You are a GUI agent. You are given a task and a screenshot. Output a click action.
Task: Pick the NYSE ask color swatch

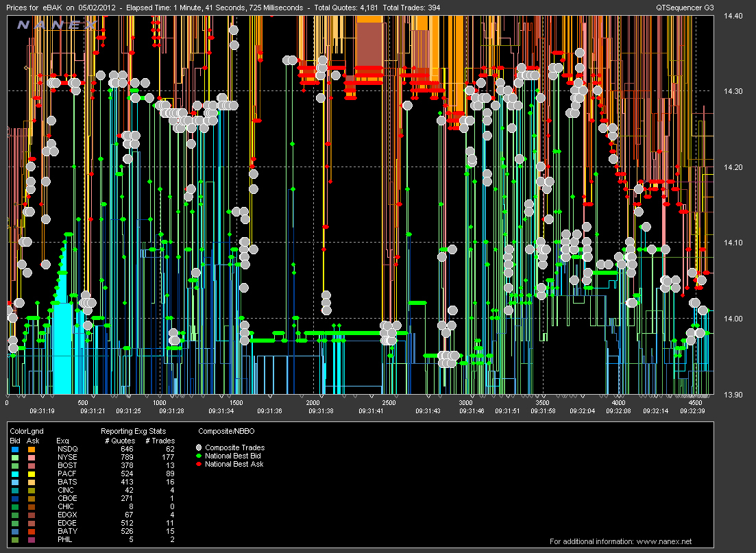(32, 458)
